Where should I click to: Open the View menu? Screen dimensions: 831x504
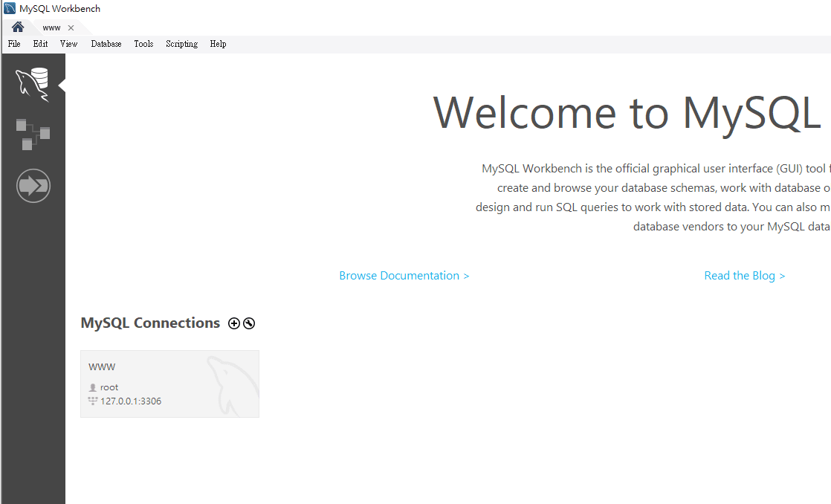68,44
